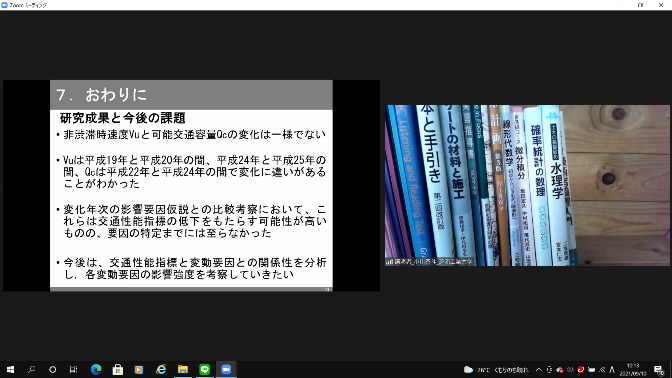The width and height of the screenshot is (672, 378).
Task: Launch Cortana from the taskbar
Action: 52,369
